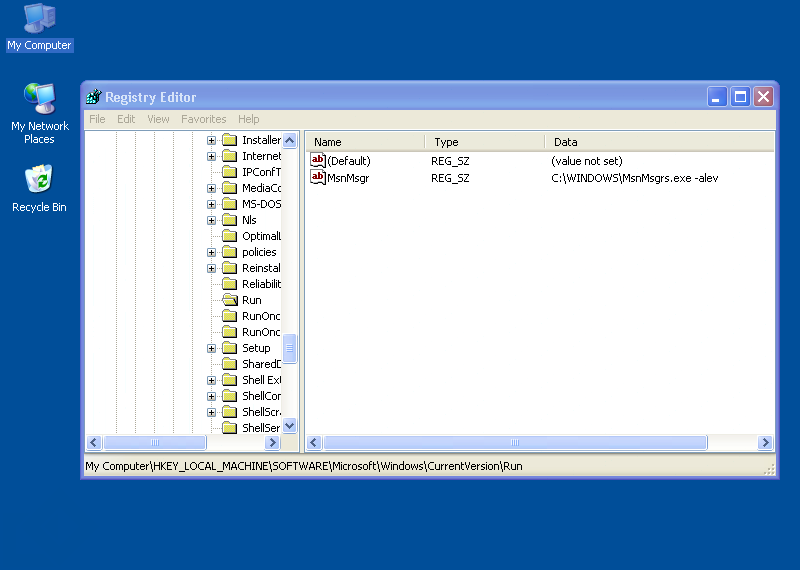This screenshot has height=570, width=800.
Task: Click the "(value not set)" data cell
Action: [x=587, y=161]
